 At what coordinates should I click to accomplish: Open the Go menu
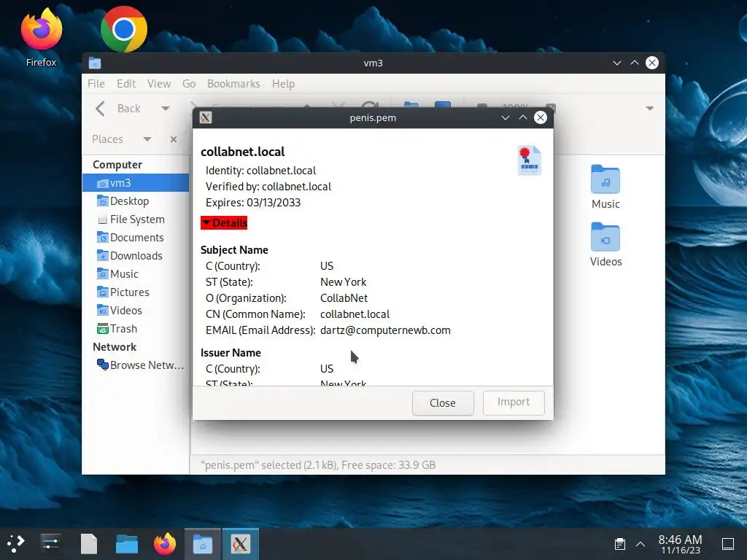coord(189,84)
